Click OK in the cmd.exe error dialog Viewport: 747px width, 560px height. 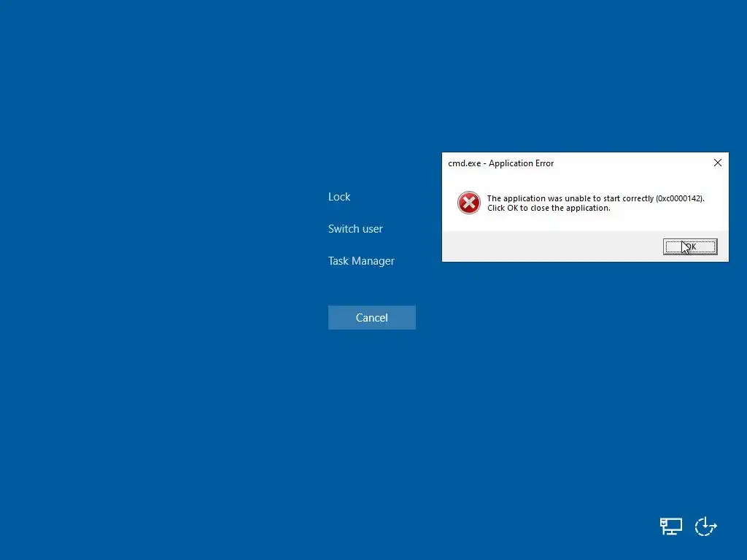(690, 246)
